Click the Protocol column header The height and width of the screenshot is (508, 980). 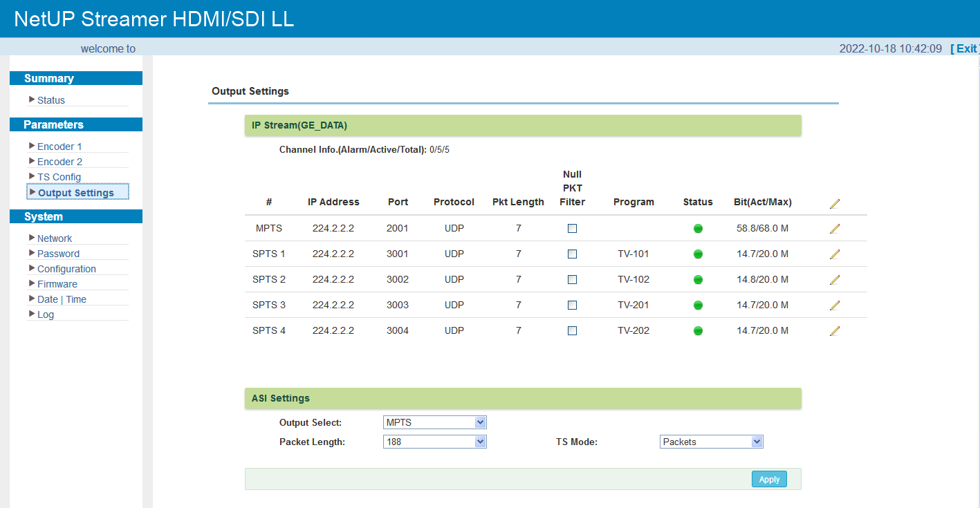[454, 203]
